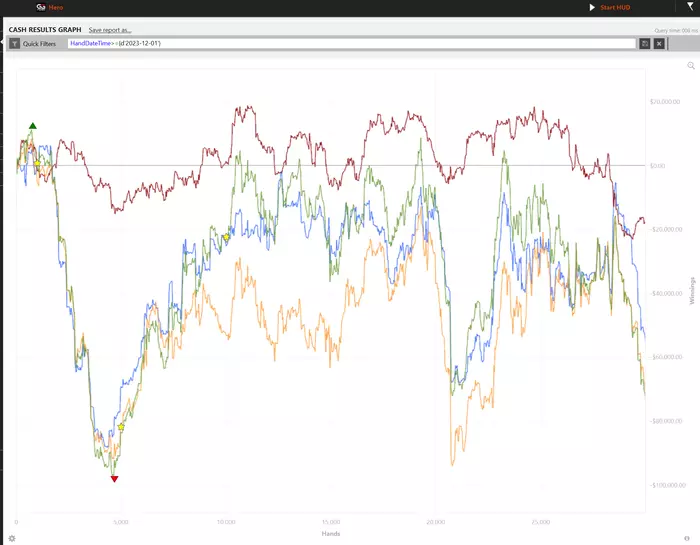This screenshot has width=700, height=545.
Task: Click the Start HUD play icon
Action: [x=592, y=7]
